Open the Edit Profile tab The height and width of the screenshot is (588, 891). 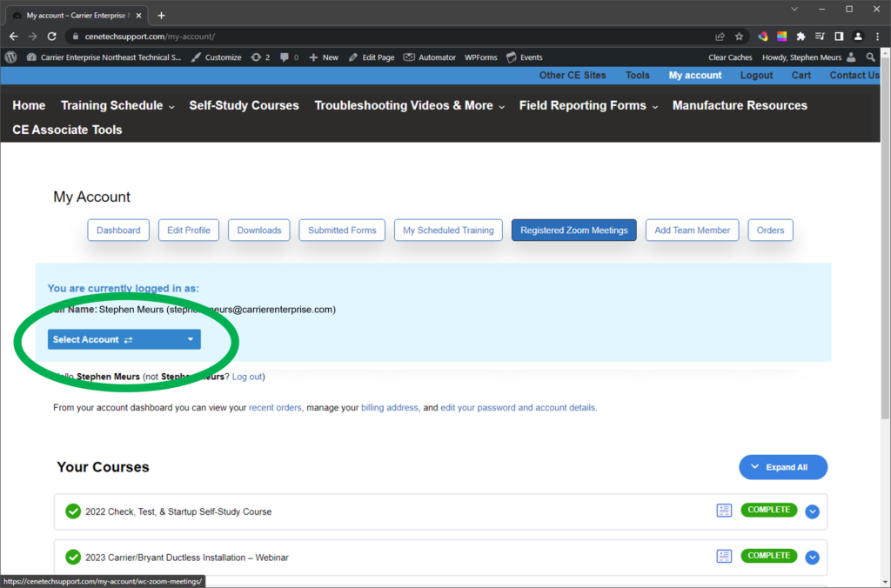tap(189, 231)
